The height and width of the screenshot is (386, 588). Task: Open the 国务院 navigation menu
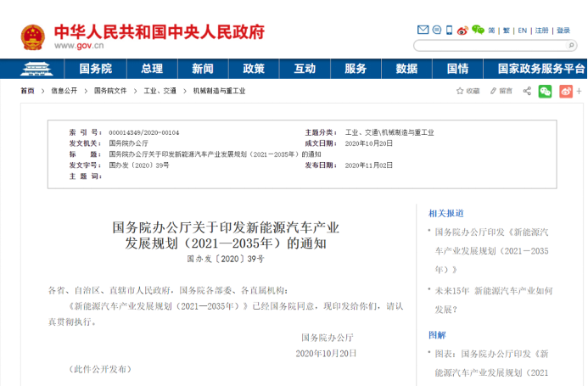pos(96,69)
